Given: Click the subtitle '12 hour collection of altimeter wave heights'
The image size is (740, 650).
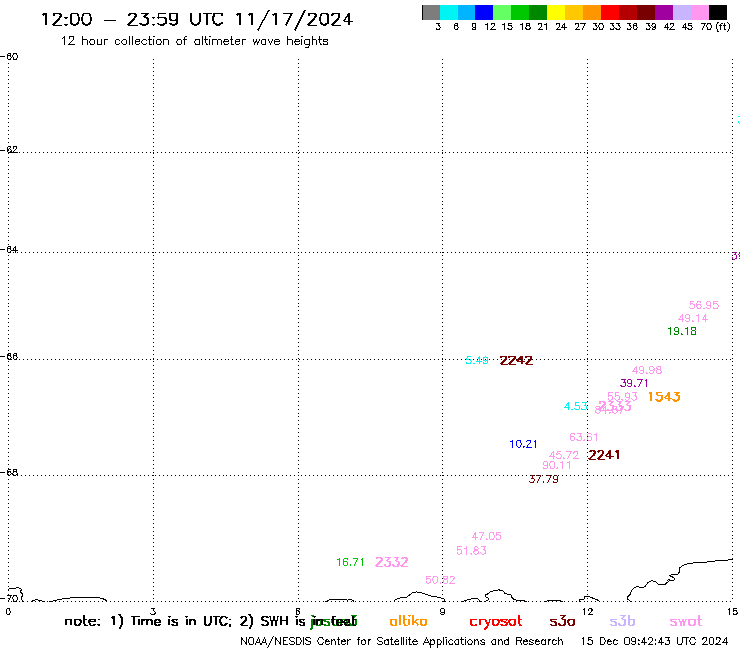Looking at the screenshot, I should tap(194, 41).
